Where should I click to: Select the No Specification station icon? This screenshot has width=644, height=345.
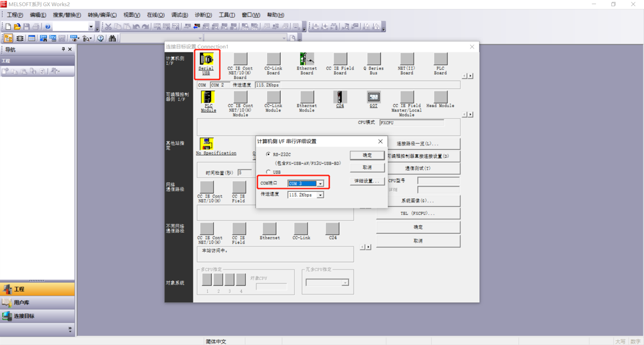[x=207, y=144]
